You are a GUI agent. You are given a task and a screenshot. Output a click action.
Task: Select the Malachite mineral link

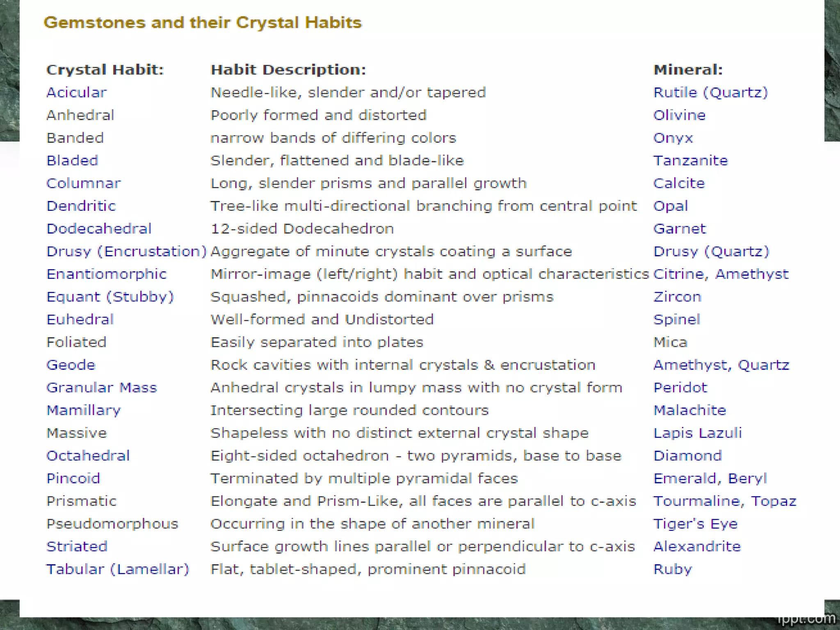(x=689, y=410)
